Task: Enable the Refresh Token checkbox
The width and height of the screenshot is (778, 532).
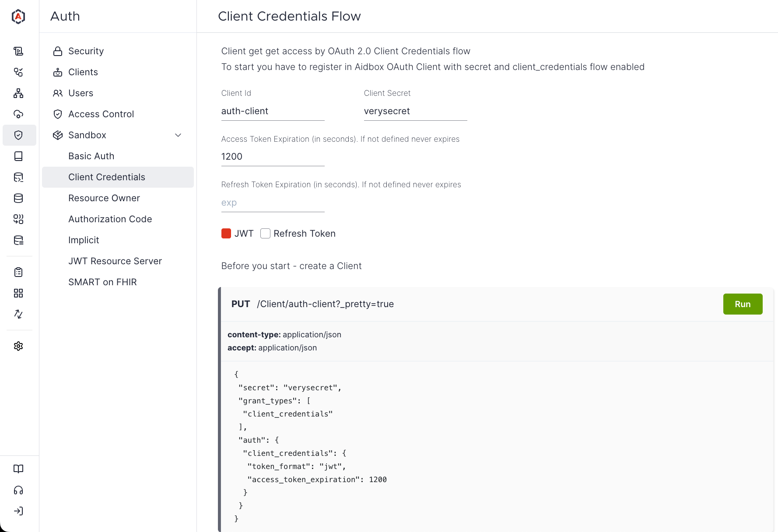Action: 265,234
